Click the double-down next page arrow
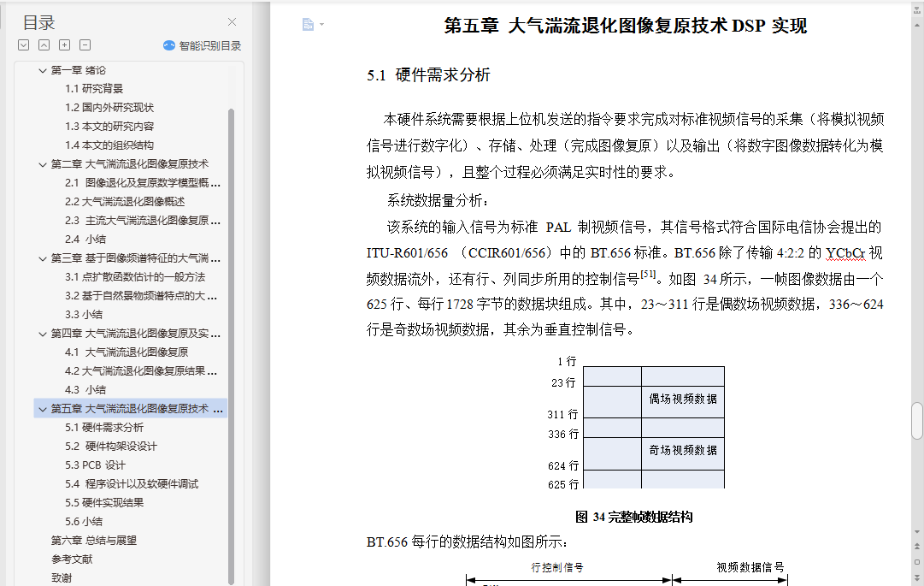924x586 pixels. tap(917, 577)
